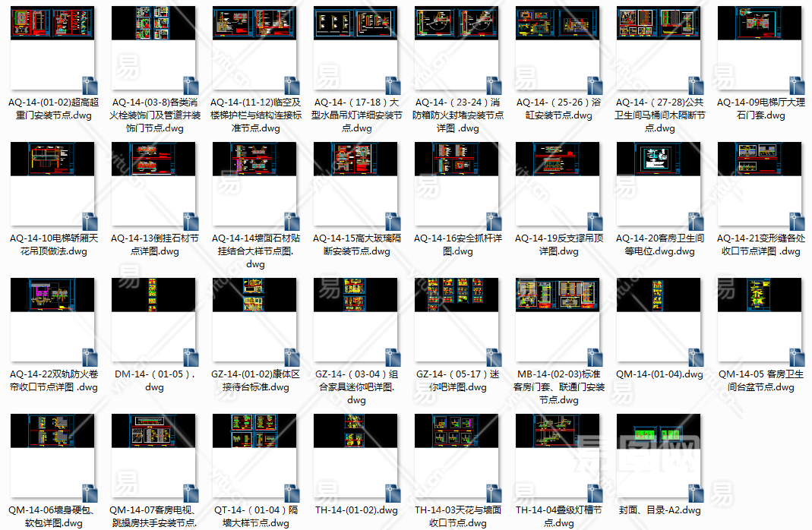Click QM-14-(01-04).dwg thumbnail
Image resolution: width=812 pixels, height=530 pixels.
[659, 320]
